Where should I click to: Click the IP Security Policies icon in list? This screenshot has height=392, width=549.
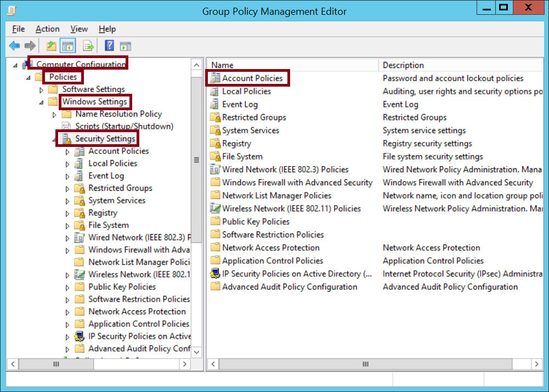(x=215, y=274)
